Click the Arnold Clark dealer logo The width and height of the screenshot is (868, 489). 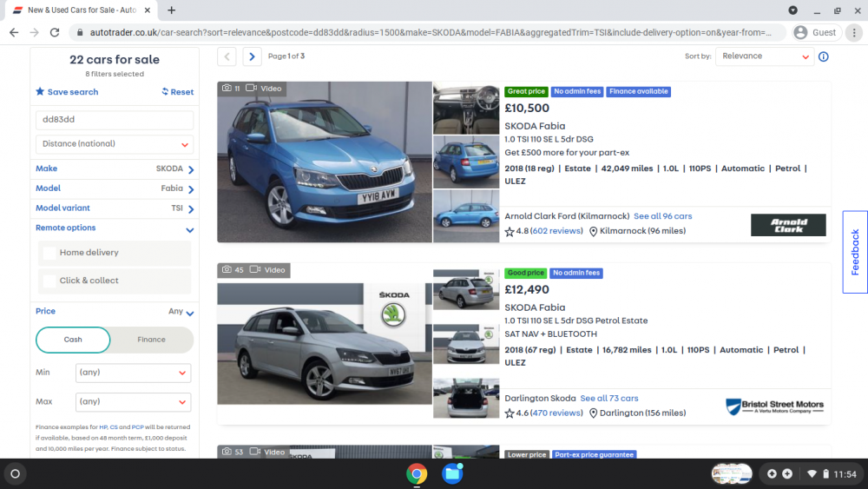pyautogui.click(x=788, y=226)
